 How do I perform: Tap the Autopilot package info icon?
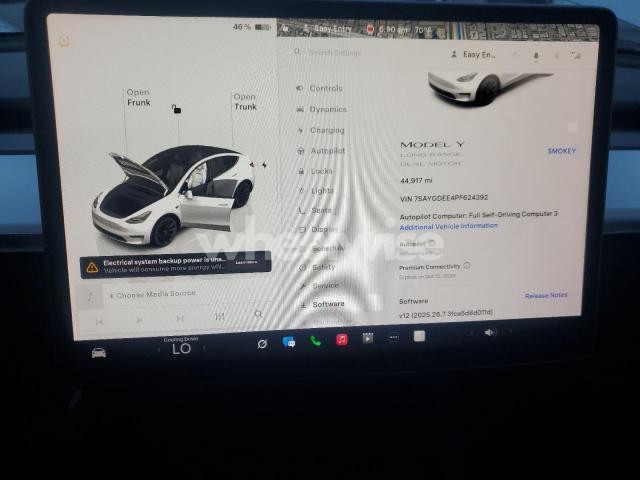[432, 243]
